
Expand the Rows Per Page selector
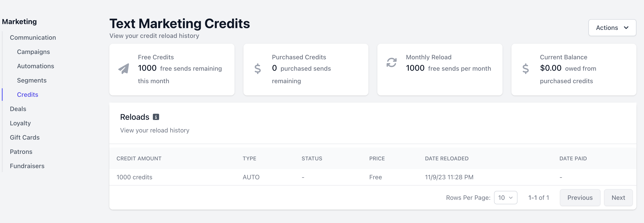[505, 198]
